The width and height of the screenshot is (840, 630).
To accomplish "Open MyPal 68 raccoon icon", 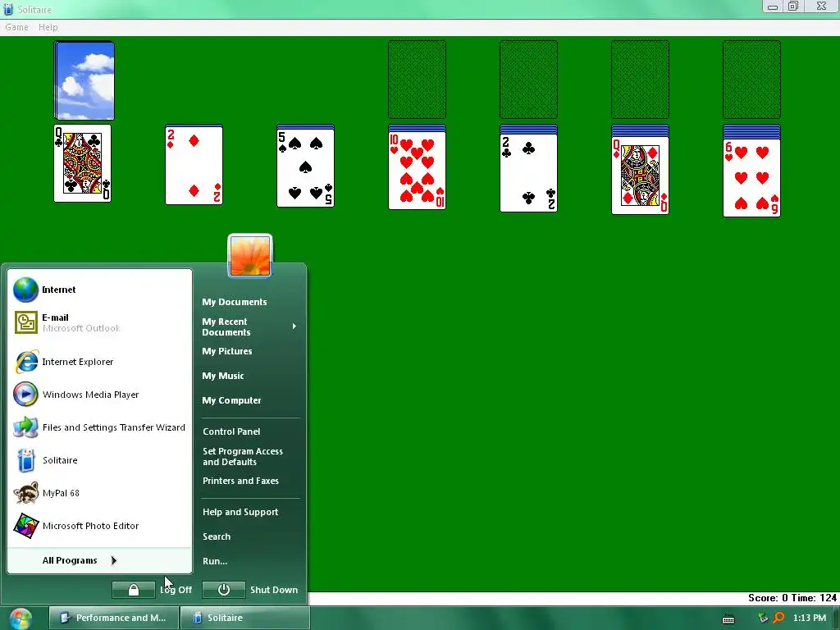I will (25, 493).
